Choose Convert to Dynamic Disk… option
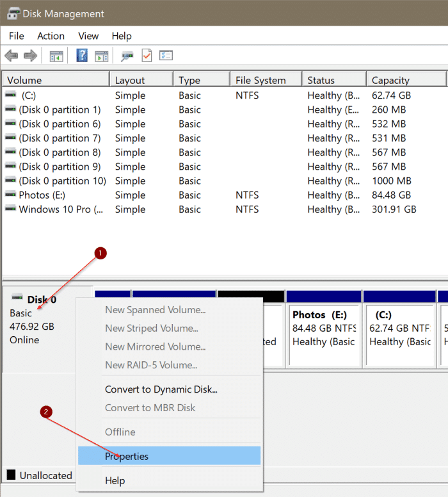 point(169,389)
